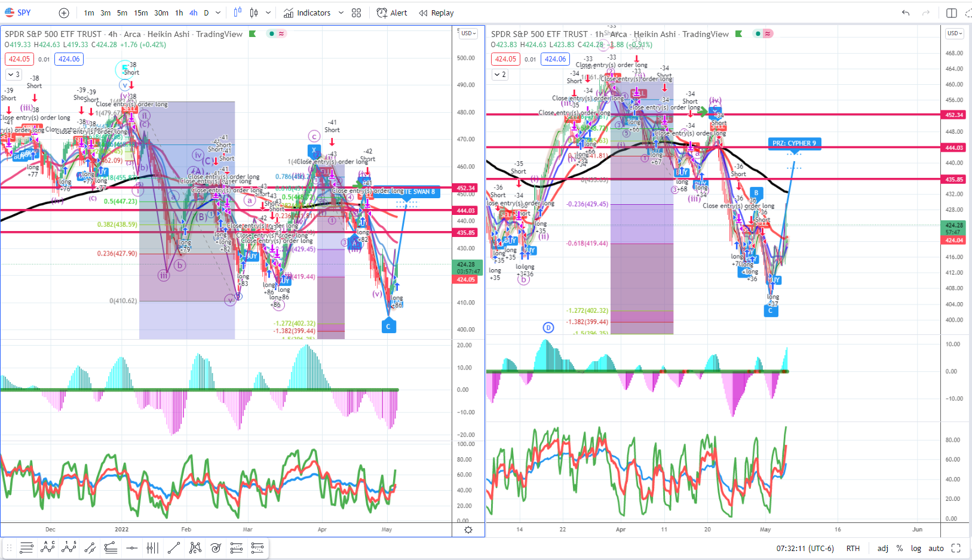The height and width of the screenshot is (560, 972).
Task: Select the Elliott impulse wave 1-5 tool
Action: [69, 547]
